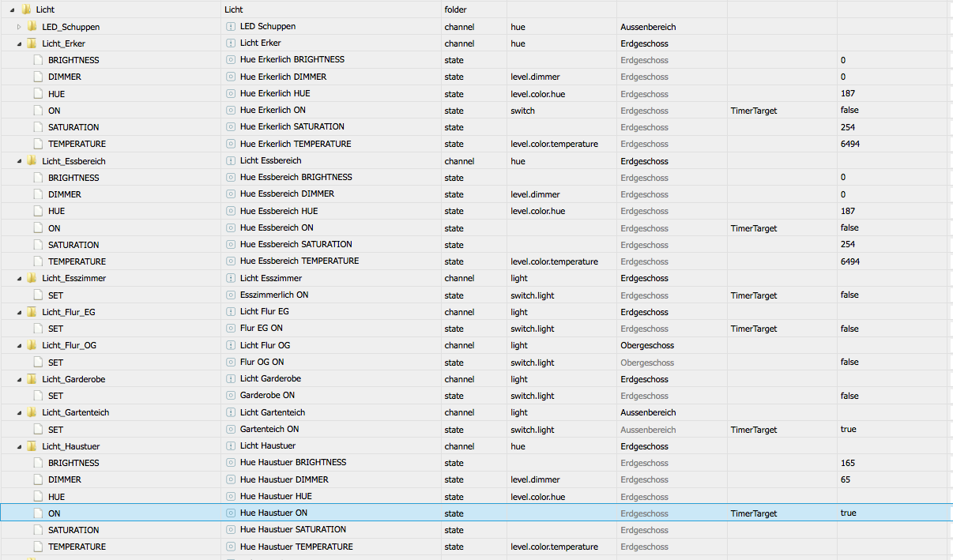This screenshot has height=560, width=953.
Task: Click the Licht_Gartenteich folder icon
Action: [32, 412]
